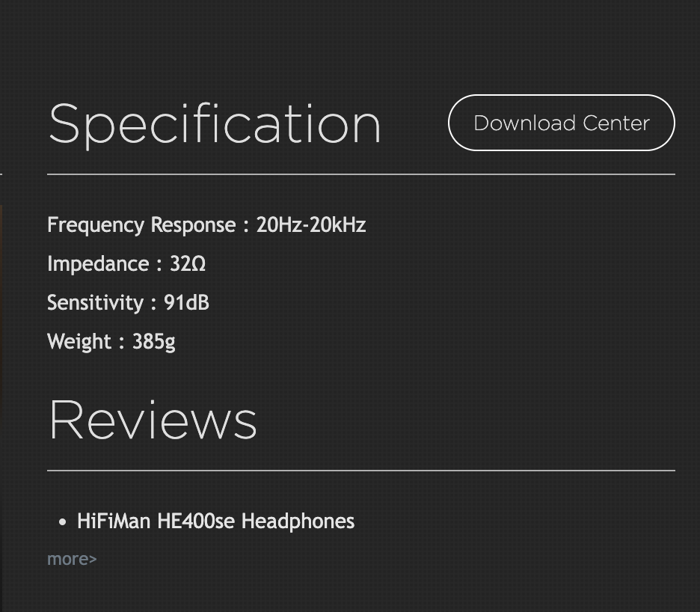Screen dimensions: 700x612
Task: Click the '91dB' sensitivity value
Action: [x=186, y=303]
